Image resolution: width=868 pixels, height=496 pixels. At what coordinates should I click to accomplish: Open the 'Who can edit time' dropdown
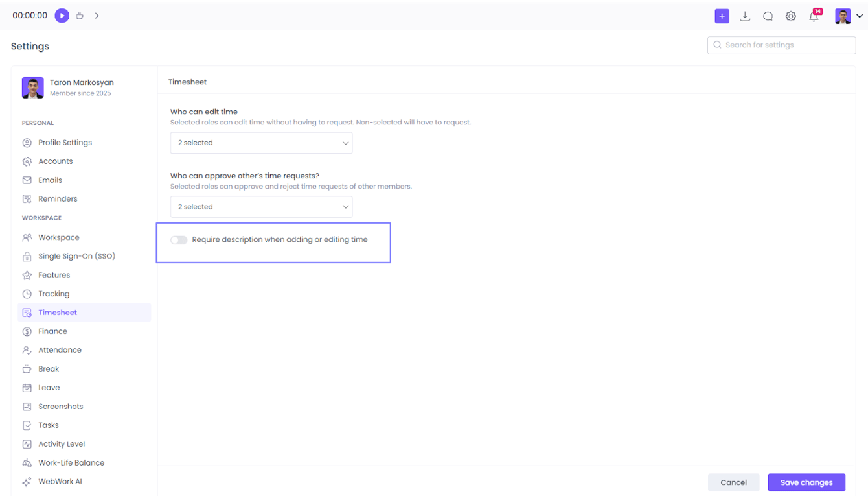[261, 143]
